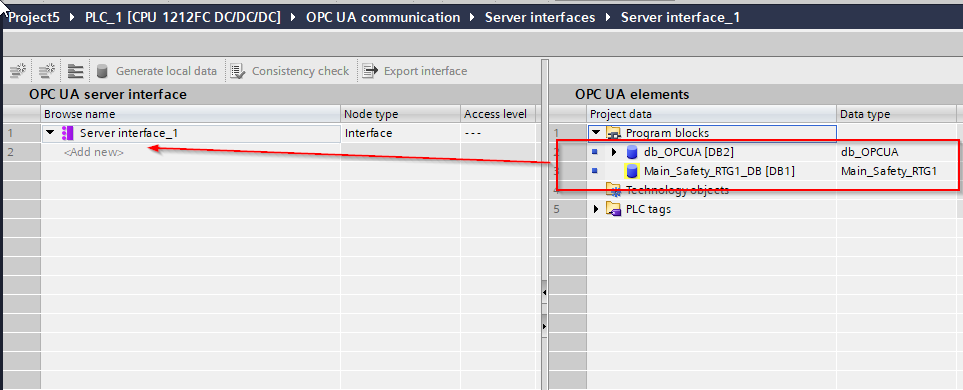Collapse the Server interface_1 tree node
The width and height of the screenshot is (963, 390).
(50, 133)
